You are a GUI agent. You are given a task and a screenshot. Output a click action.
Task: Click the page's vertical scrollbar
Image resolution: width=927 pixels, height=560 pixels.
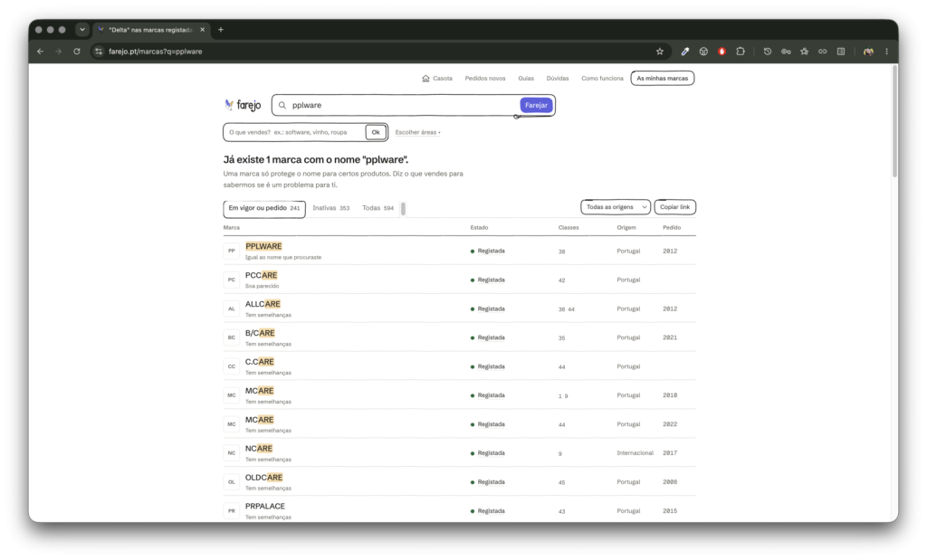coord(894,121)
